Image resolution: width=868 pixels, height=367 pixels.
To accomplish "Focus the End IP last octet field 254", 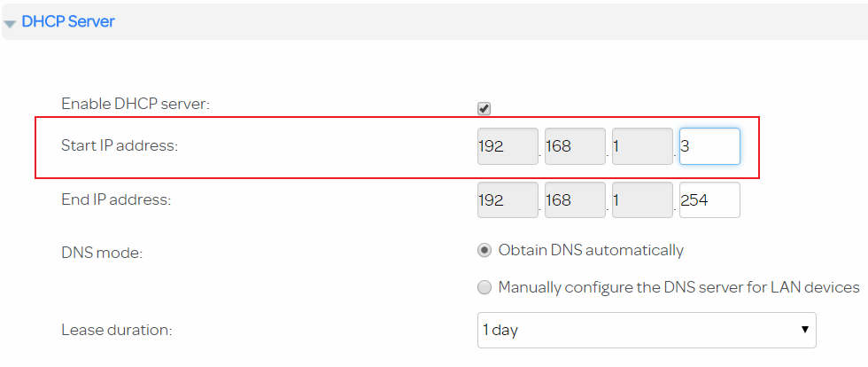I will tap(709, 200).
